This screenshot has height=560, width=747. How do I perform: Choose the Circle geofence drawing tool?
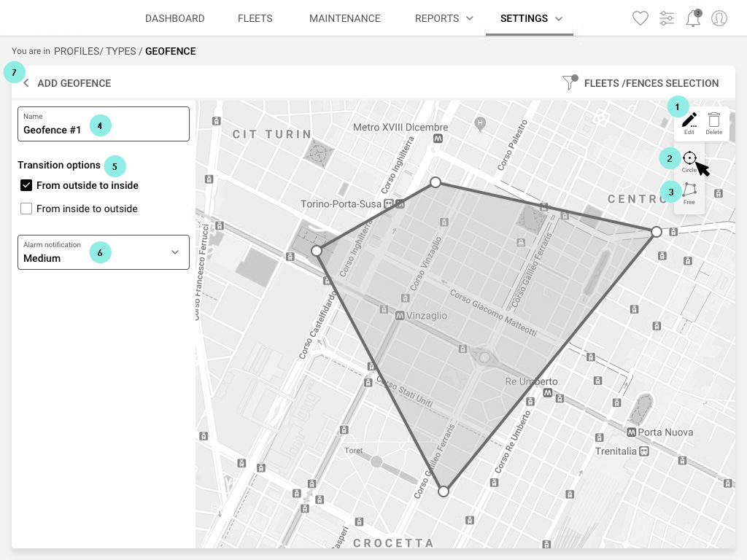(689, 162)
